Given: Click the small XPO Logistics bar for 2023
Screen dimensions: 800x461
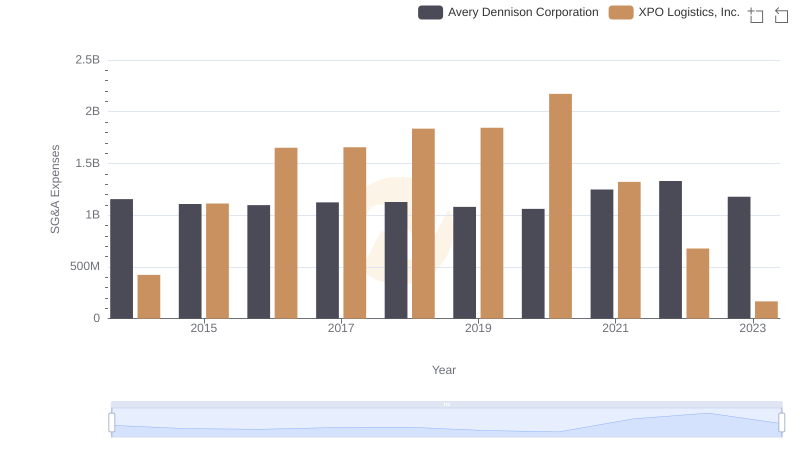Looking at the screenshot, I should coord(766,310).
